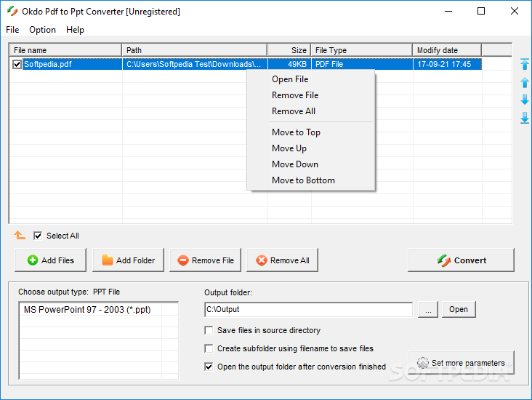Open the File menu
Viewport: 532px width, 400px height.
12,30
